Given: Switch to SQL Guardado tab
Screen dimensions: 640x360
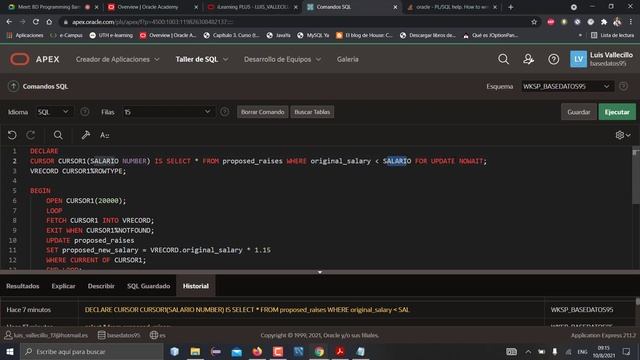Looking at the screenshot, I should click(149, 286).
